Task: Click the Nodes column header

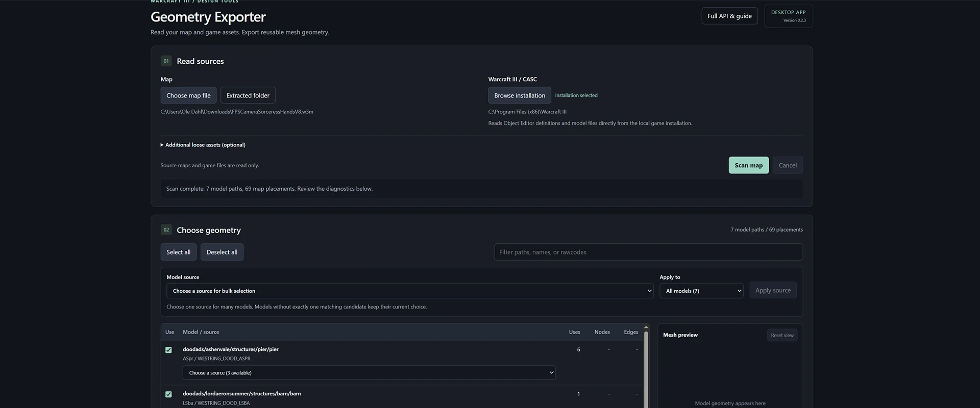Action: (x=602, y=332)
